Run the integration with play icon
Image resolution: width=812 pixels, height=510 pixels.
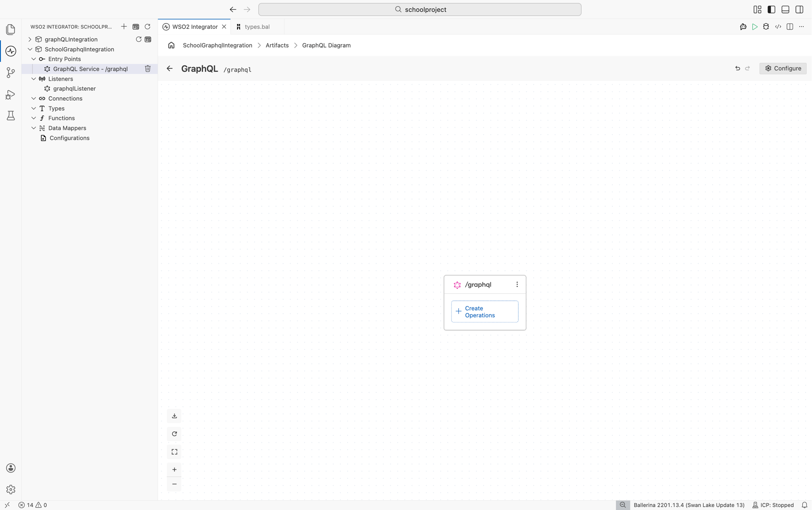tap(754, 27)
